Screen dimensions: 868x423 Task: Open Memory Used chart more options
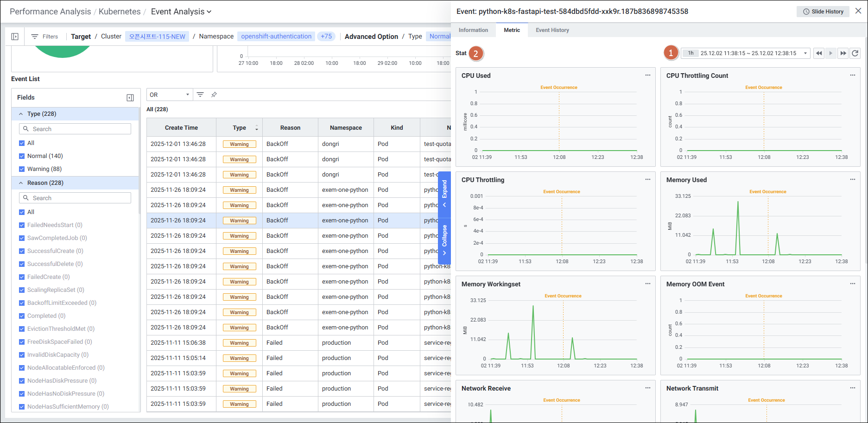coord(852,180)
